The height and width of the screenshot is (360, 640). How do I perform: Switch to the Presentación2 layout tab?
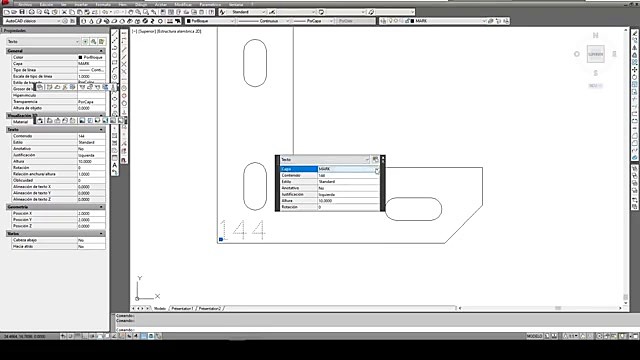(x=210, y=309)
